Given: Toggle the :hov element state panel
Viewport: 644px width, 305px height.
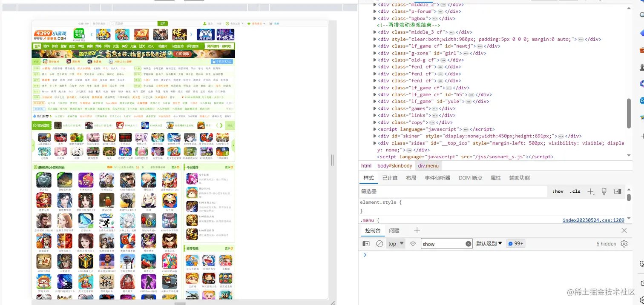Looking at the screenshot, I should [x=558, y=191].
